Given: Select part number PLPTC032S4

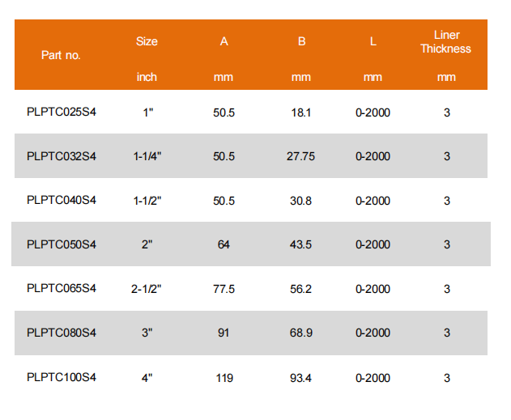Looking at the screenshot, I should [x=62, y=156].
